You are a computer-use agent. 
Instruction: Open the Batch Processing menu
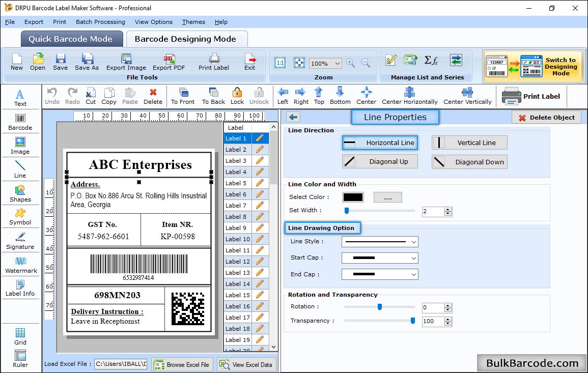tap(100, 22)
